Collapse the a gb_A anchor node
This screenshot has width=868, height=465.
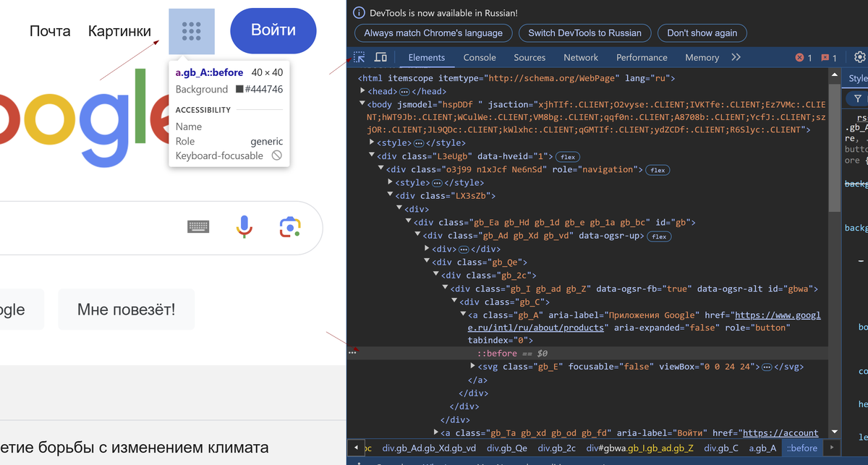(x=463, y=315)
